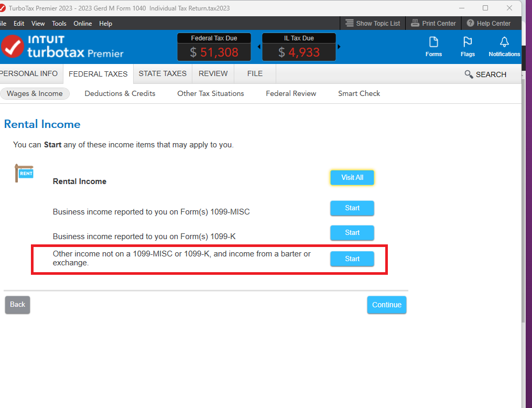The width and height of the screenshot is (532, 408).
Task: Select the Wages & Income subtab
Action: point(35,94)
